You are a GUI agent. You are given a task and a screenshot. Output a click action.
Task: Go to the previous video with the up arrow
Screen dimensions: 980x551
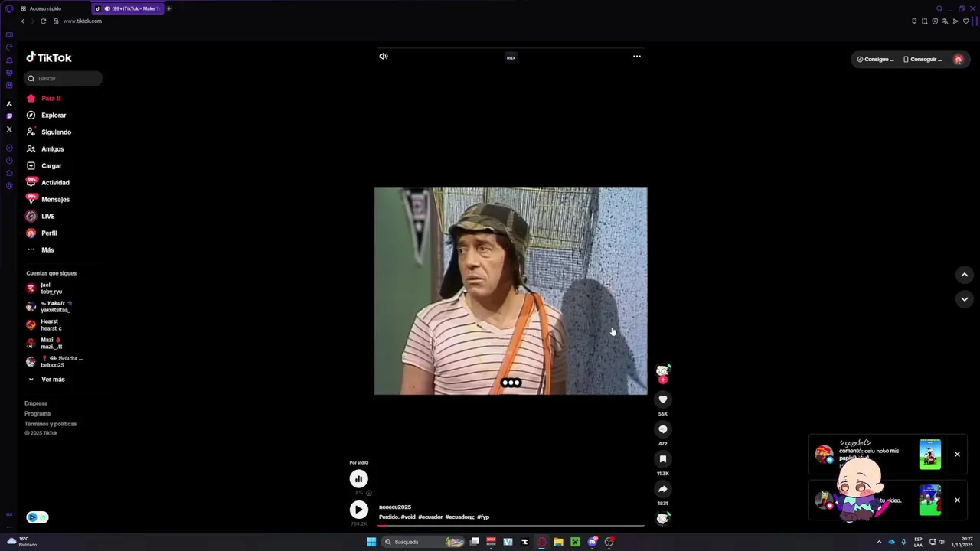click(965, 275)
